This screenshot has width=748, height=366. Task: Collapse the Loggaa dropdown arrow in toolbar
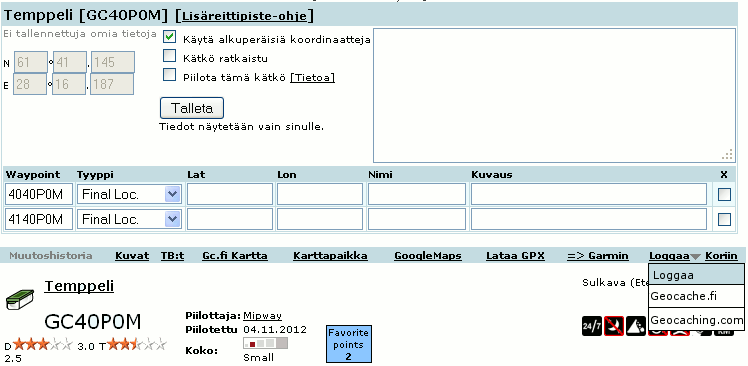click(x=696, y=257)
